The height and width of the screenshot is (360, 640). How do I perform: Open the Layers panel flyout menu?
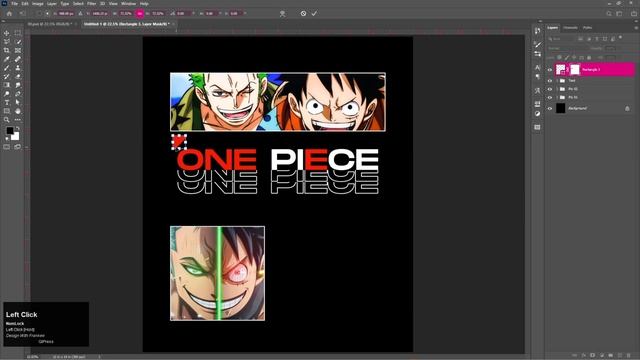coord(636,28)
